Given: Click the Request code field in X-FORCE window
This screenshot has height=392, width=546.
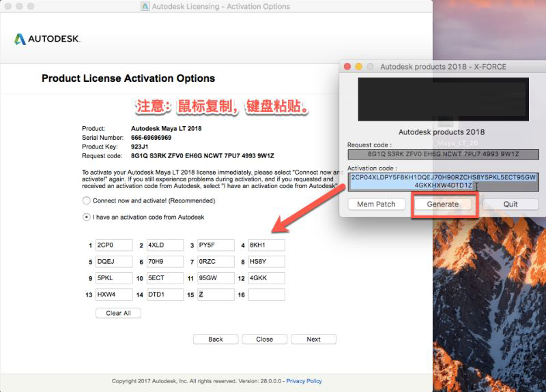Looking at the screenshot, I should [x=443, y=154].
